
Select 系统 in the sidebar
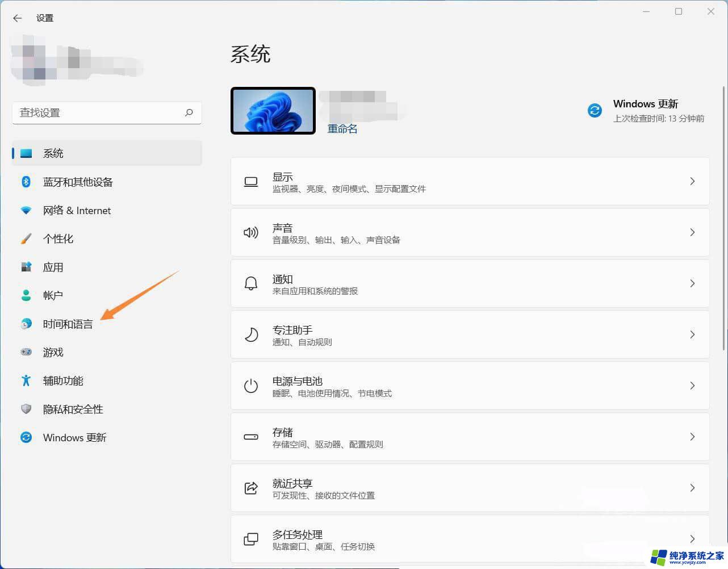[107, 153]
